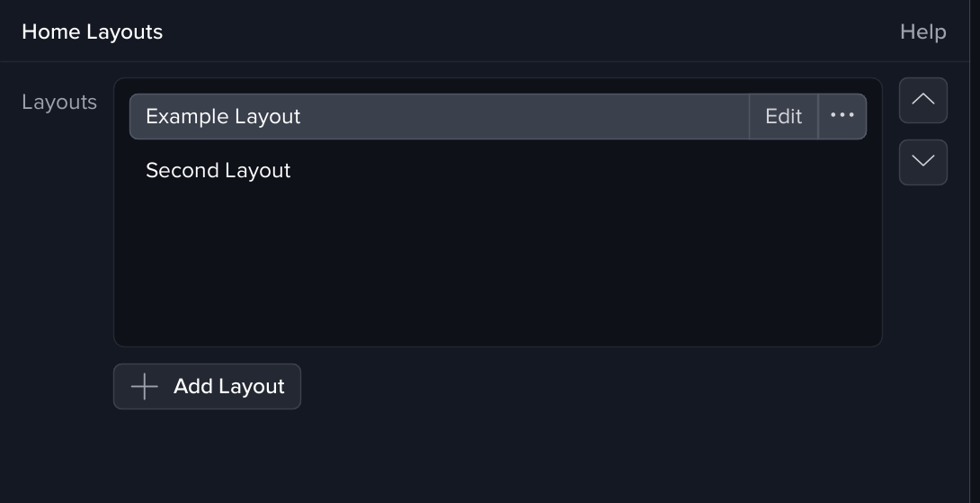
Task: Click the Example Layout name text
Action: [x=223, y=116]
